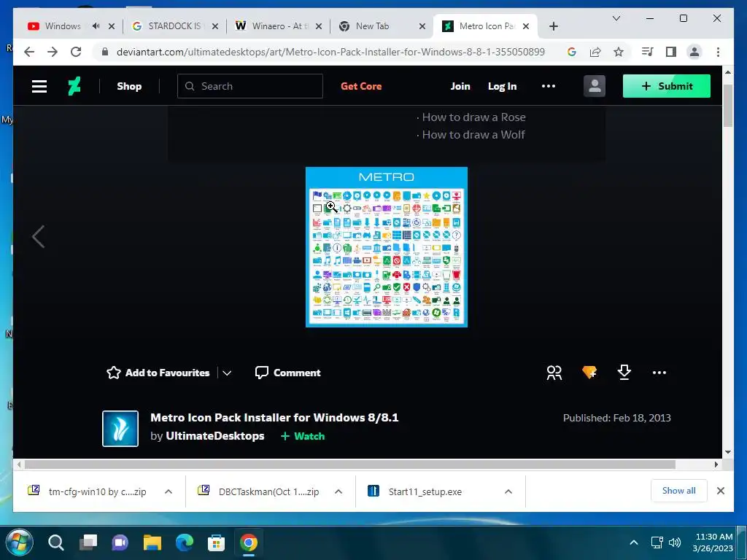Go back with the browser back arrow
The width and height of the screenshot is (747, 560).
click(x=29, y=52)
